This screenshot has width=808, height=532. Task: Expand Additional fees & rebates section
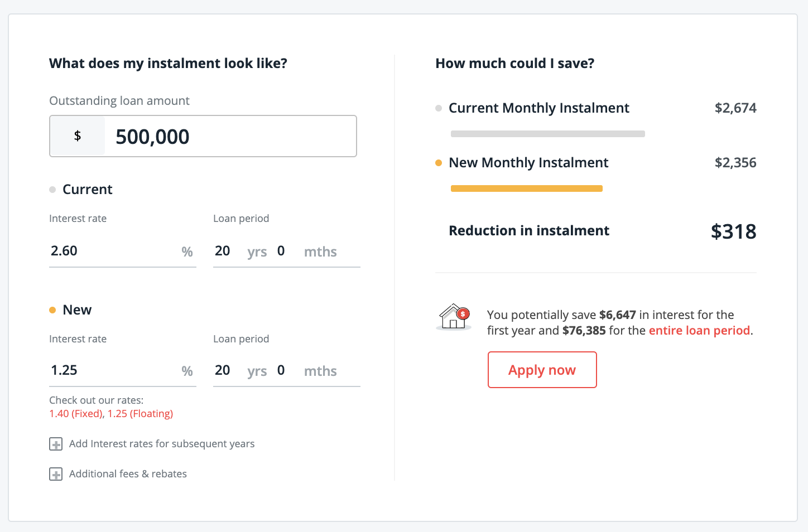pyautogui.click(x=56, y=475)
